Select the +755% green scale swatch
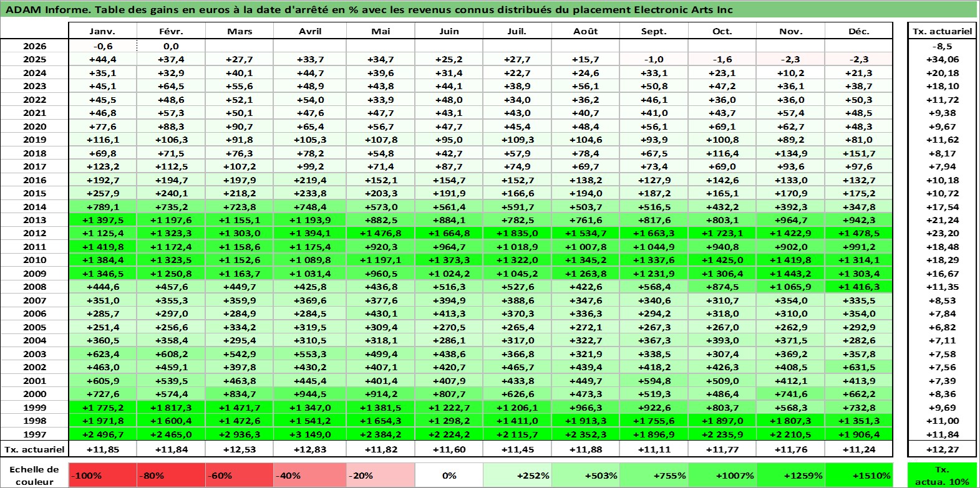 (x=654, y=476)
